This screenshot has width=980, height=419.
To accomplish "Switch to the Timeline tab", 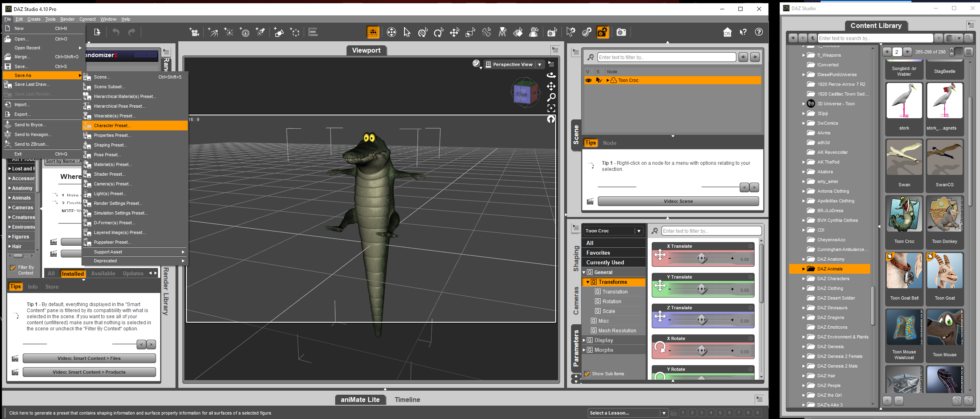I will [x=407, y=400].
